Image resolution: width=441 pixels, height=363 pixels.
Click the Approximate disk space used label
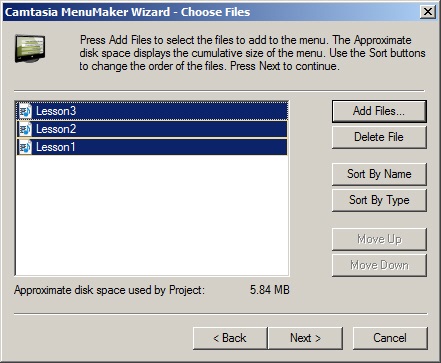109,290
